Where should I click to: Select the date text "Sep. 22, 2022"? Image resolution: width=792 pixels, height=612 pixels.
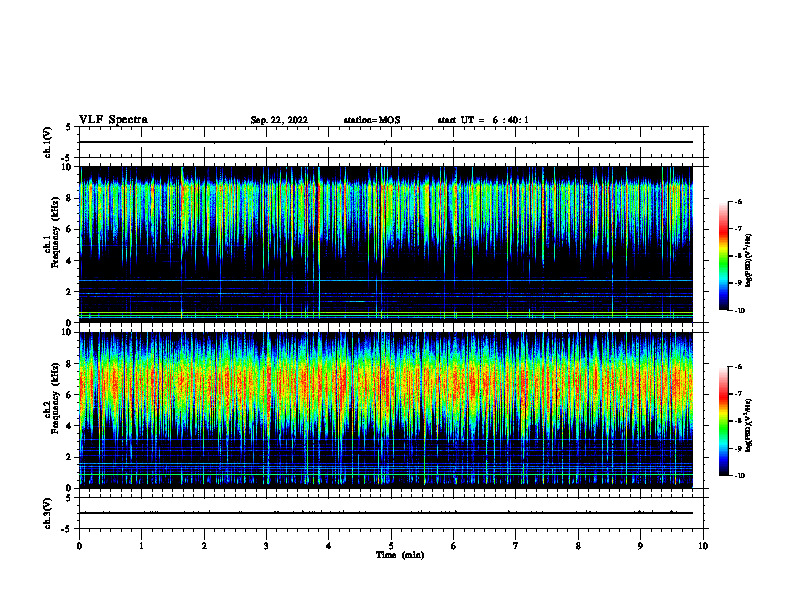coord(279,120)
